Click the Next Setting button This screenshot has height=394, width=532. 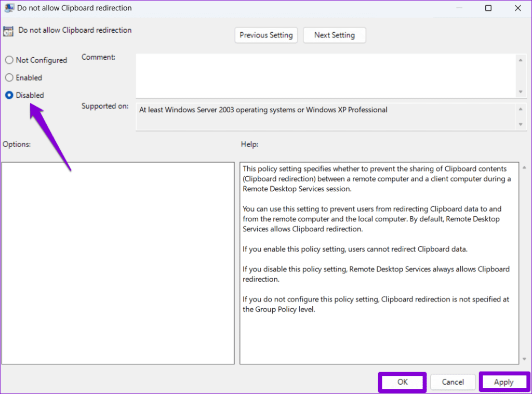click(334, 35)
